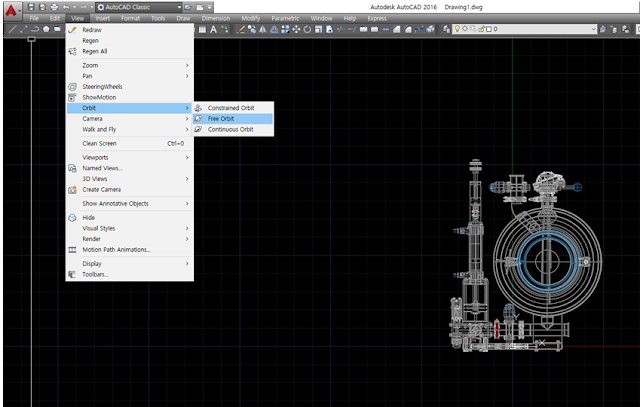Open SteeringWheels from View menu

point(130,87)
